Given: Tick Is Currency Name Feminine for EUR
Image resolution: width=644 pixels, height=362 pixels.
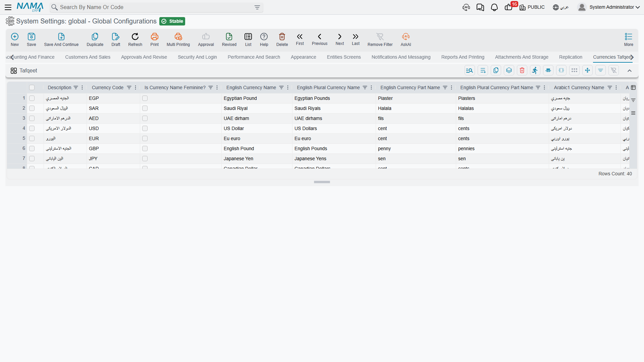Looking at the screenshot, I should click(x=145, y=138).
